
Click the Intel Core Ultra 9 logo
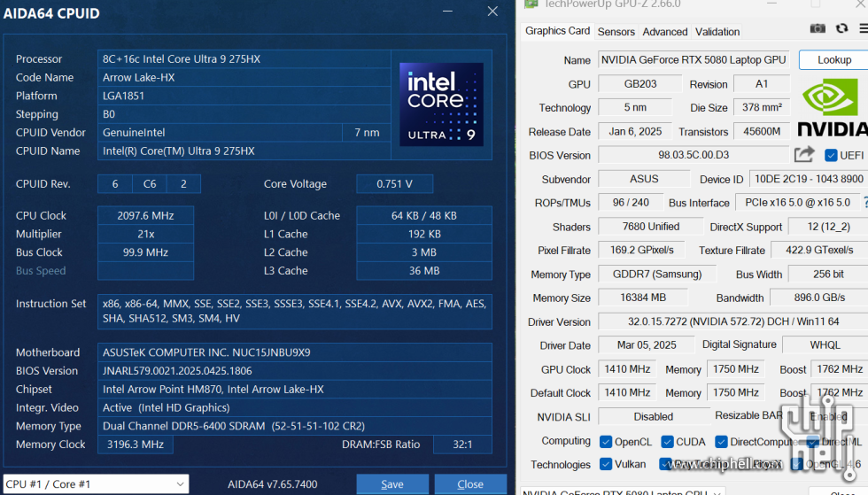(441, 104)
